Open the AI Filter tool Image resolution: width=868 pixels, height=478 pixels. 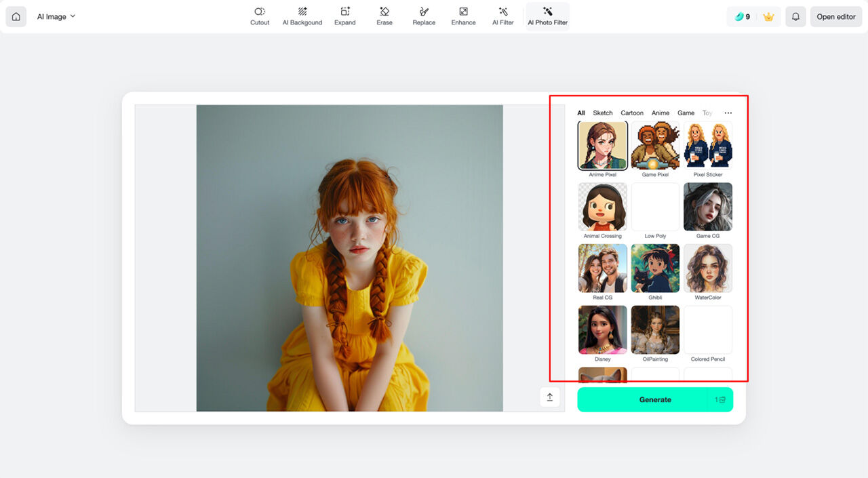(x=503, y=16)
